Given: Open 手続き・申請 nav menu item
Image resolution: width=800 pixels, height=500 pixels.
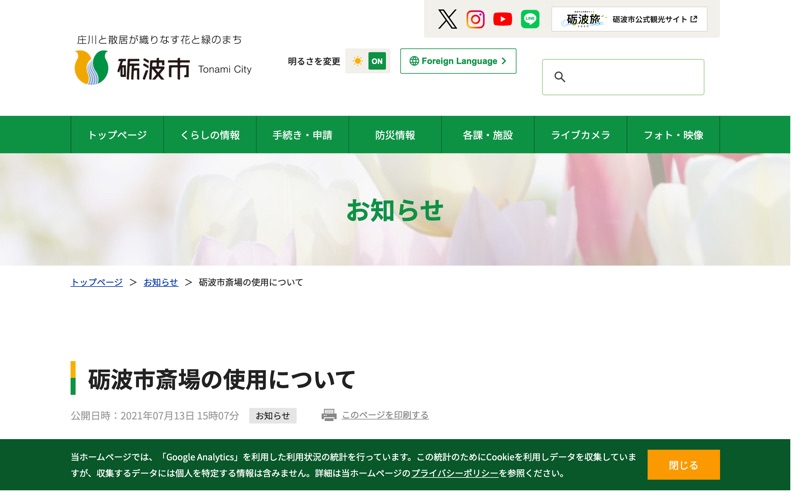Looking at the screenshot, I should tap(303, 135).
